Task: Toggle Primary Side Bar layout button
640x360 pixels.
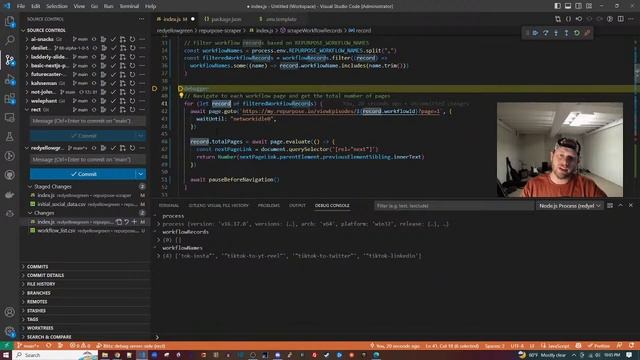Action: 558,6
